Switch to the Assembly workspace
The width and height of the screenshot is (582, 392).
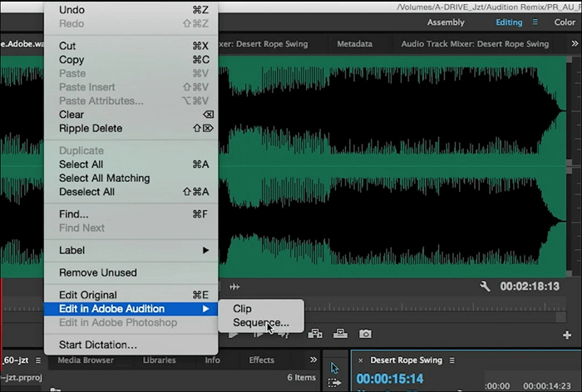[446, 22]
